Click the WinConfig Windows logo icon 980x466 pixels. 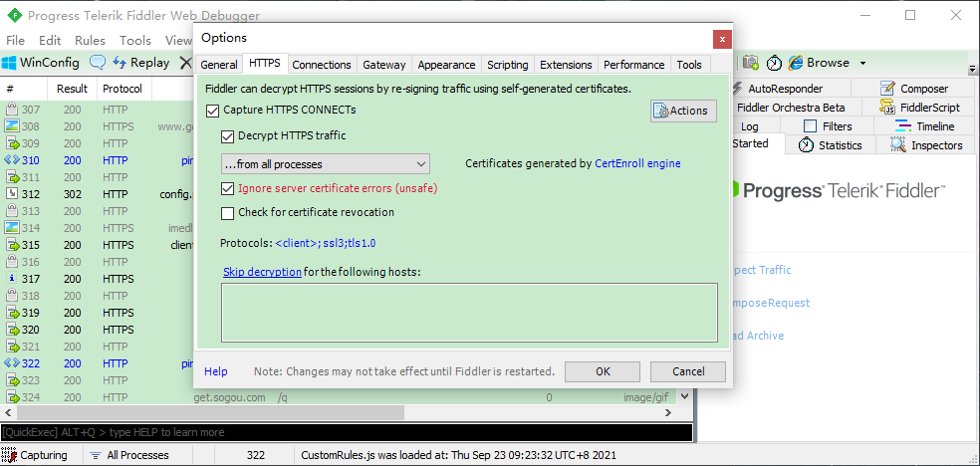9,63
